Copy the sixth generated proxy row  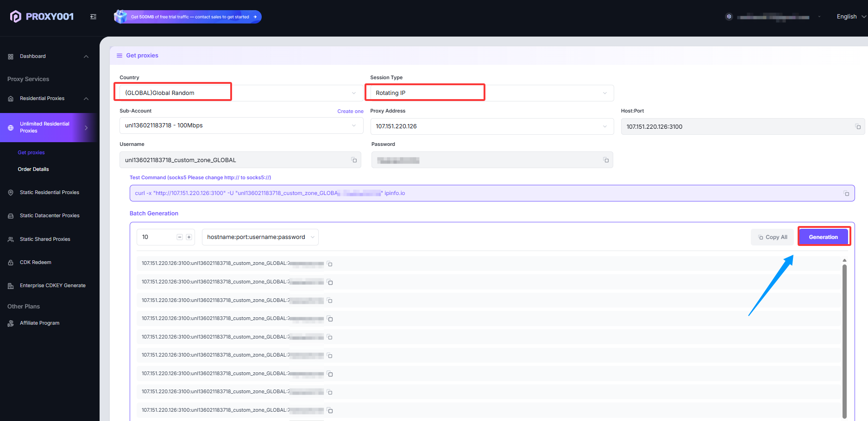click(330, 355)
